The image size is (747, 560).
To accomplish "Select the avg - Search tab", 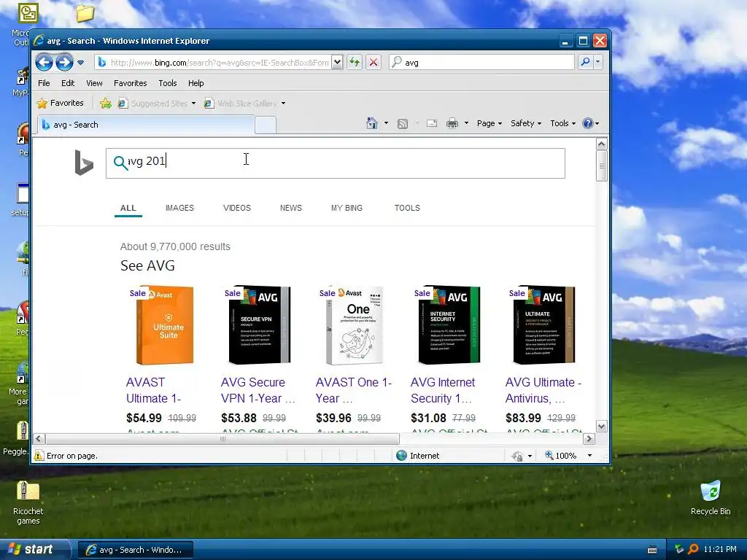I will [x=146, y=125].
